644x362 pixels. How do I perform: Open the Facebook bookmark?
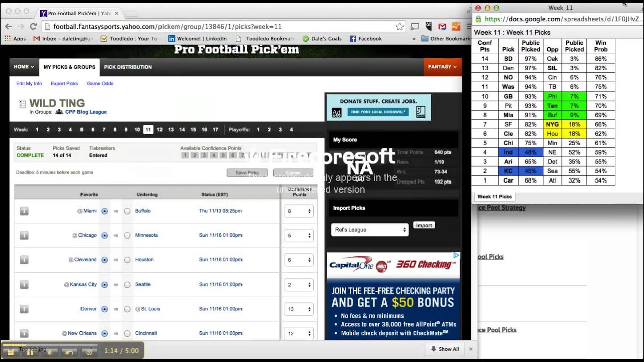point(366,39)
